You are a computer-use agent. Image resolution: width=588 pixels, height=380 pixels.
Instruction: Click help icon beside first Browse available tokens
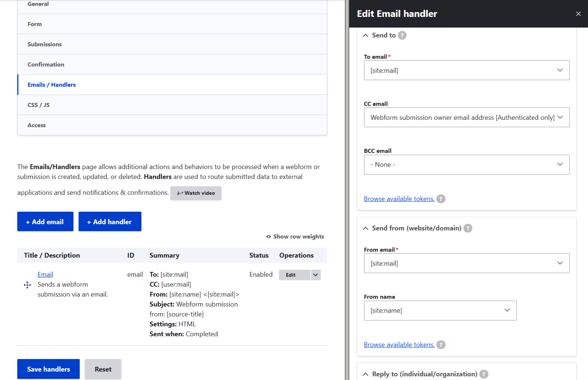pos(441,199)
